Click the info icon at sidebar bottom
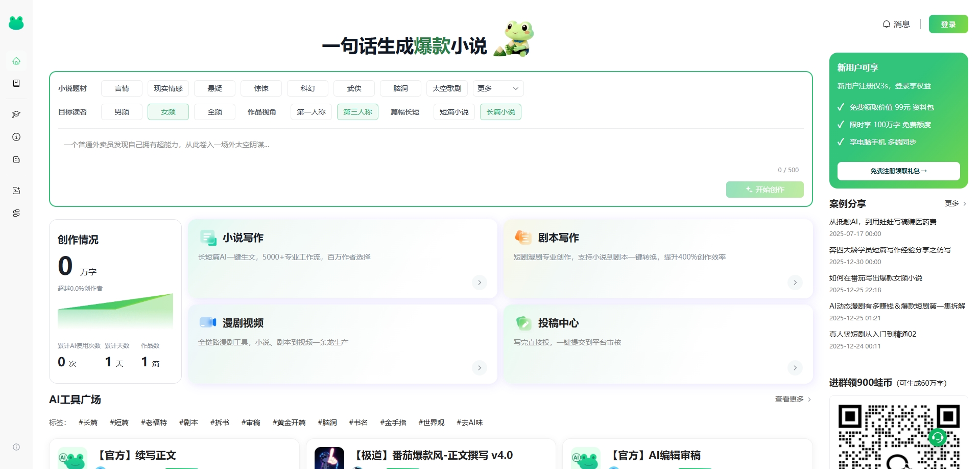Screen dimensions: 980x469 [16, 447]
